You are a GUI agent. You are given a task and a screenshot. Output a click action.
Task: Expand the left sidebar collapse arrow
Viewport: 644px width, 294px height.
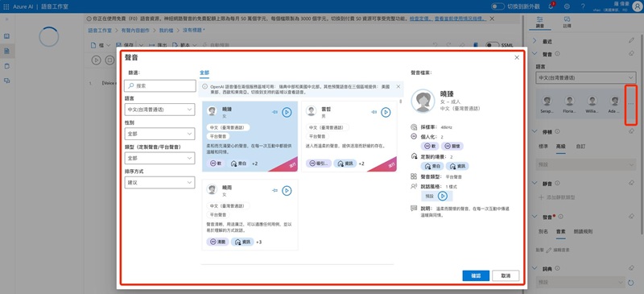6,19
